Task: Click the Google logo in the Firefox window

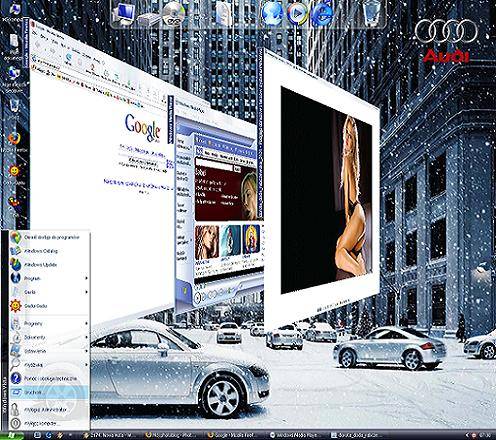Action: tap(143, 128)
